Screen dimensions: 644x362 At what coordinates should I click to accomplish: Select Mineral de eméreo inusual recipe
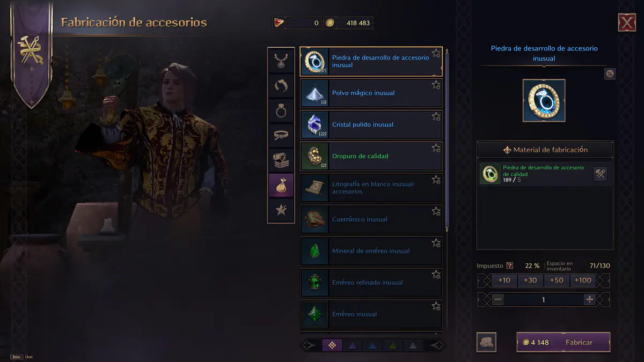[x=371, y=251]
